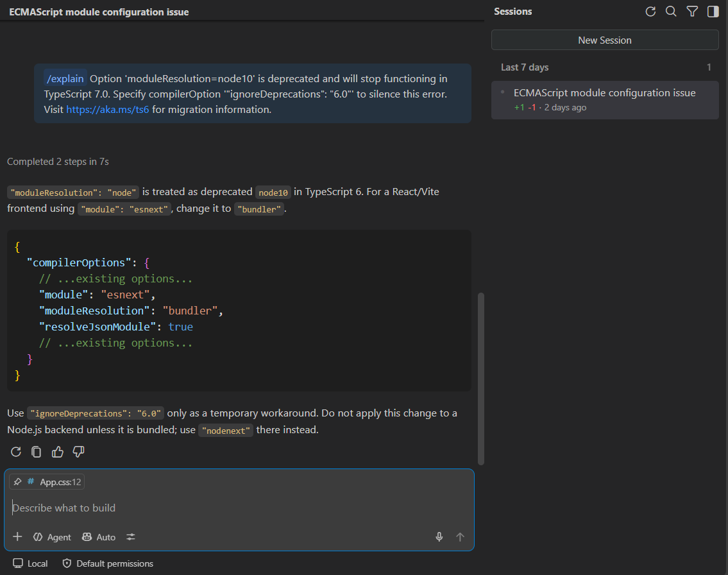Expand the Completed 2 steps in 7s details

(x=58, y=162)
